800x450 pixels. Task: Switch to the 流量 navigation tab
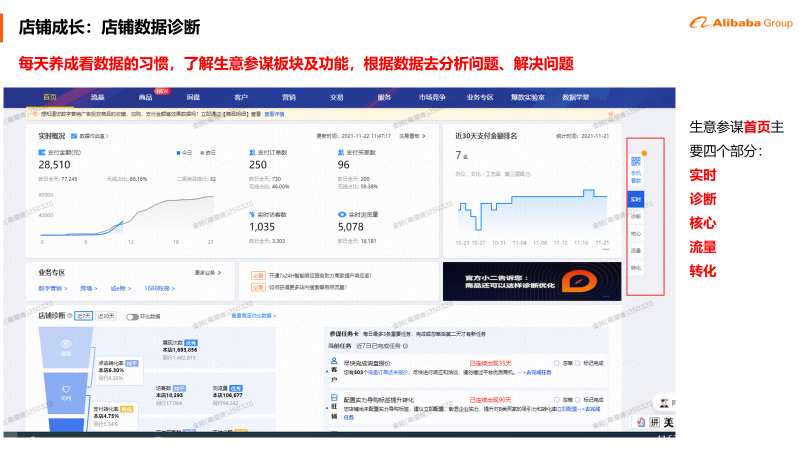pyautogui.click(x=97, y=97)
